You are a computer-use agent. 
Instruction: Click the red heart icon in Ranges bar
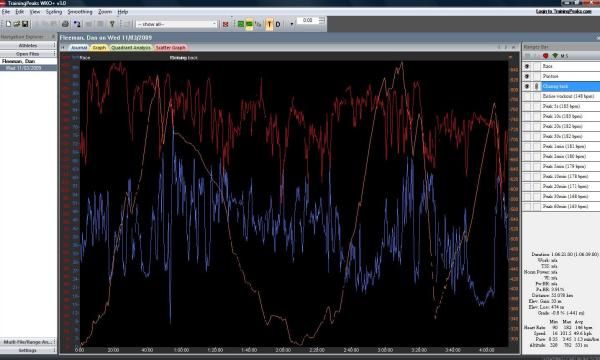coord(546,56)
